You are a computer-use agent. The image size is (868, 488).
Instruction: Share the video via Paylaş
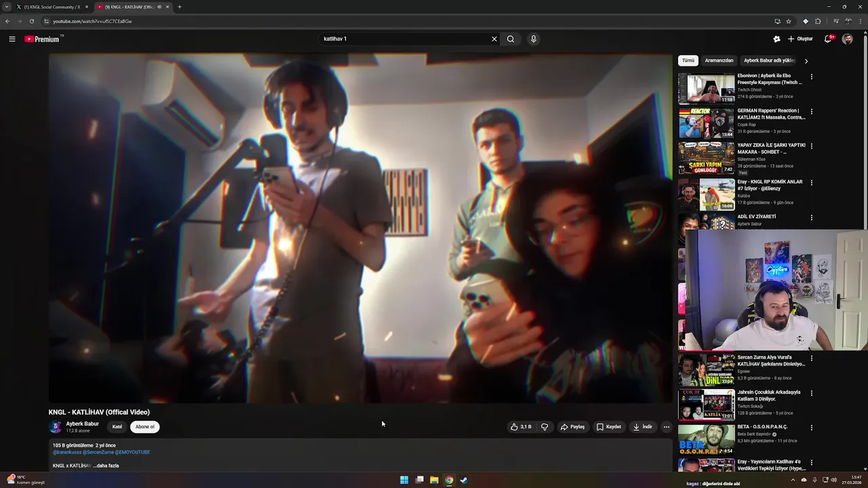572,427
